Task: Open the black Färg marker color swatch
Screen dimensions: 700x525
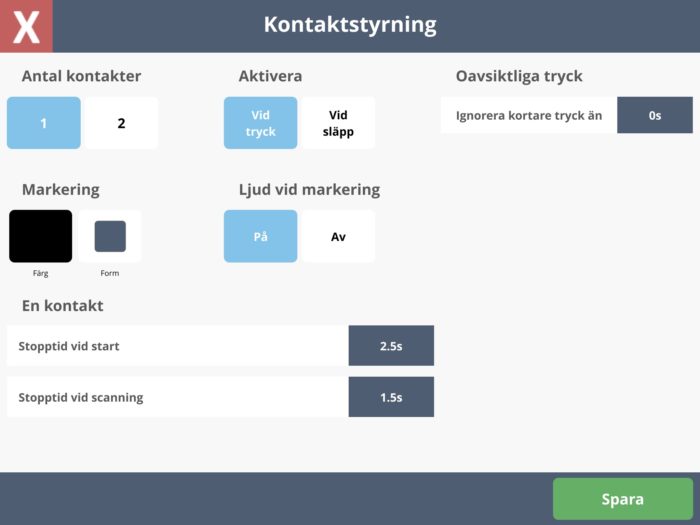Action: pos(41,236)
